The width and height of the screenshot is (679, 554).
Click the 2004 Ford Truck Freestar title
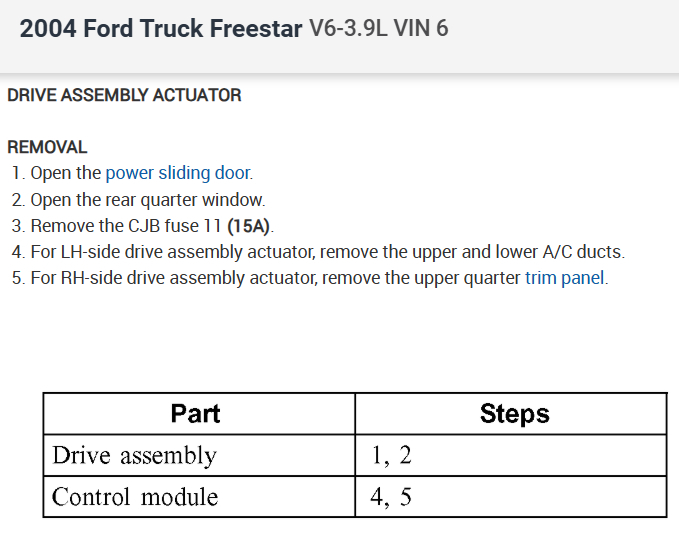[x=160, y=28]
